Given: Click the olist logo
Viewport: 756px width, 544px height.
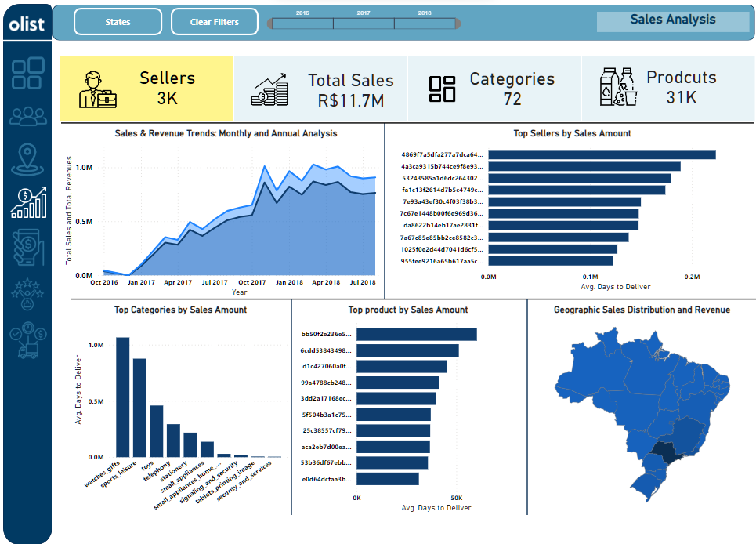Looking at the screenshot, I should tap(27, 24).
